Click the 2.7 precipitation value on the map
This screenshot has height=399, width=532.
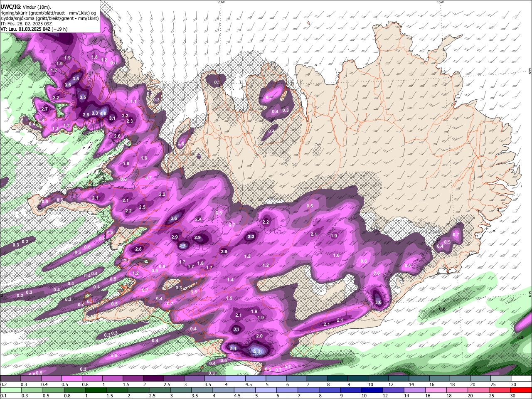pos(45,109)
